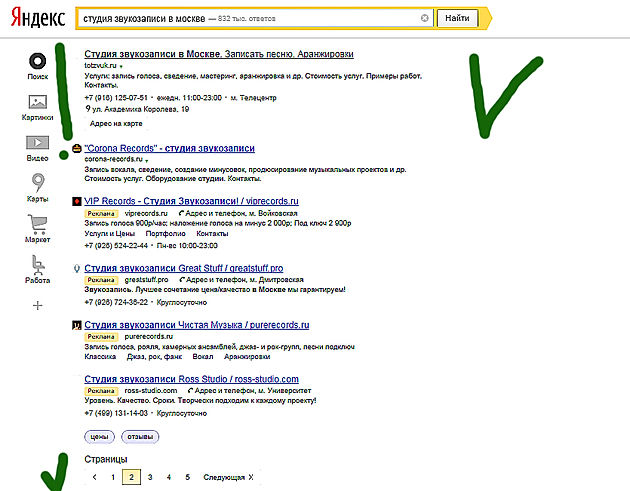This screenshot has width=630, height=491.
Task: Add more services via the plus icon
Action: [37, 306]
